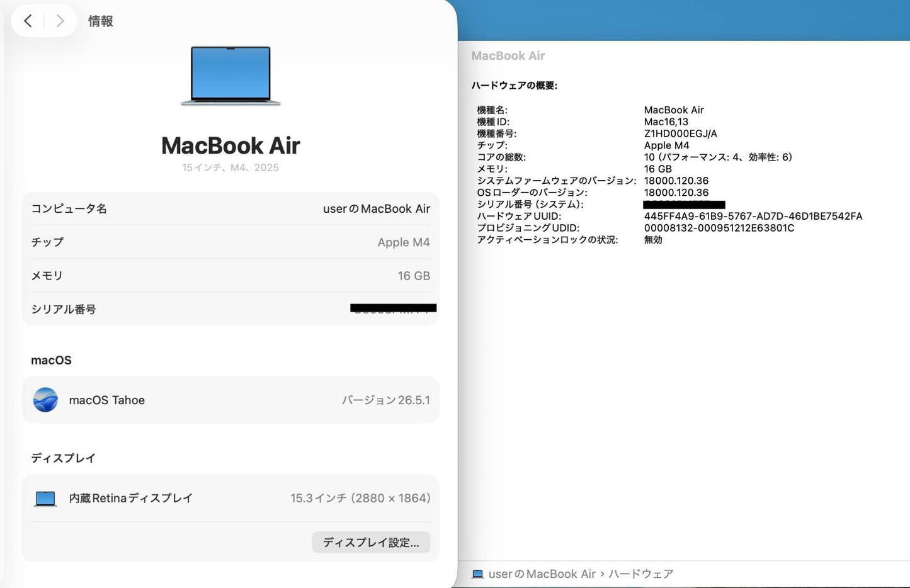Screen dimensions: 910x588
Task: Open ディスプレイ設定... button
Action: [x=371, y=542]
